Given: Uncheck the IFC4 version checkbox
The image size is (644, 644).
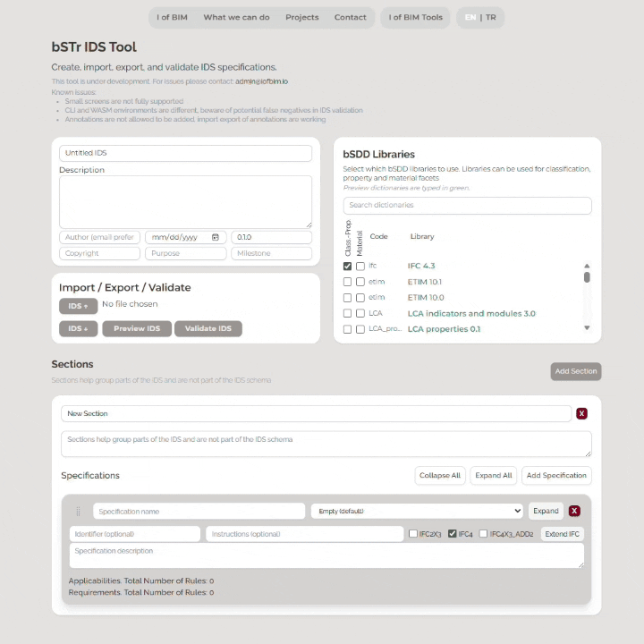Looking at the screenshot, I should click(x=453, y=533).
